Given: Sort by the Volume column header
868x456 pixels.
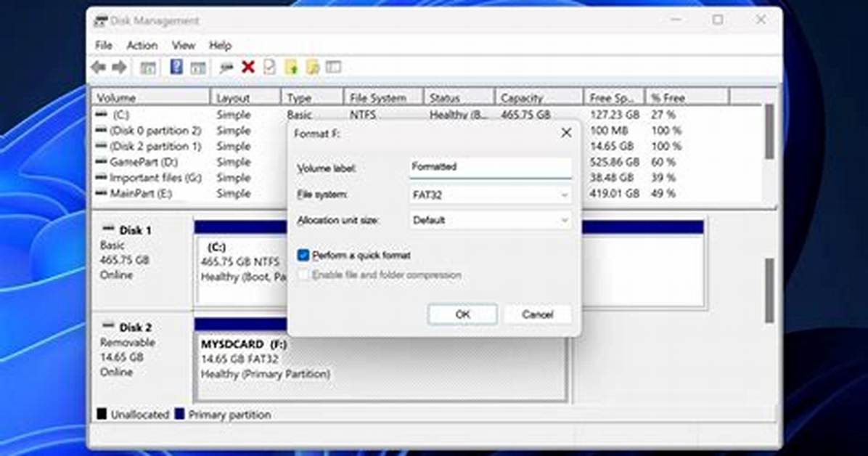Looking at the screenshot, I should [x=150, y=97].
